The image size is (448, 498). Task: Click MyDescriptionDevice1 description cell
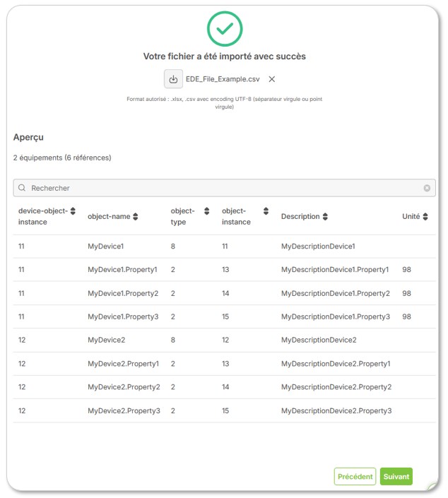pyautogui.click(x=318, y=246)
